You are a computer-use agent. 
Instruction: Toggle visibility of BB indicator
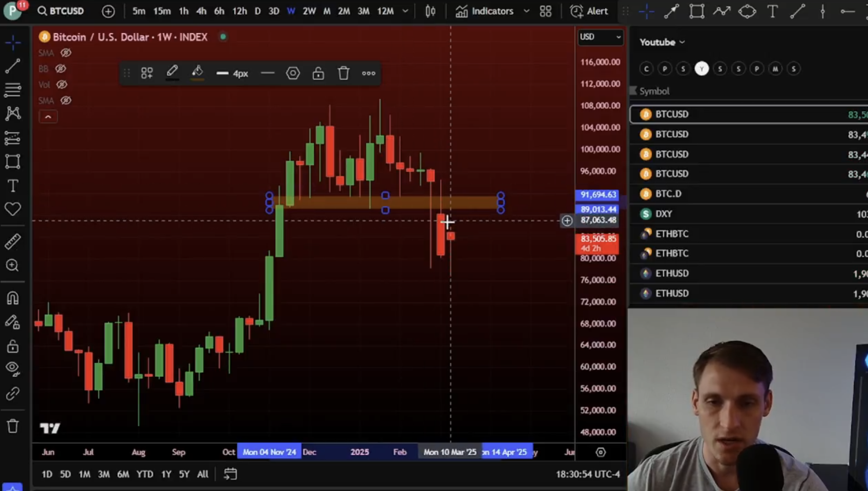click(61, 69)
